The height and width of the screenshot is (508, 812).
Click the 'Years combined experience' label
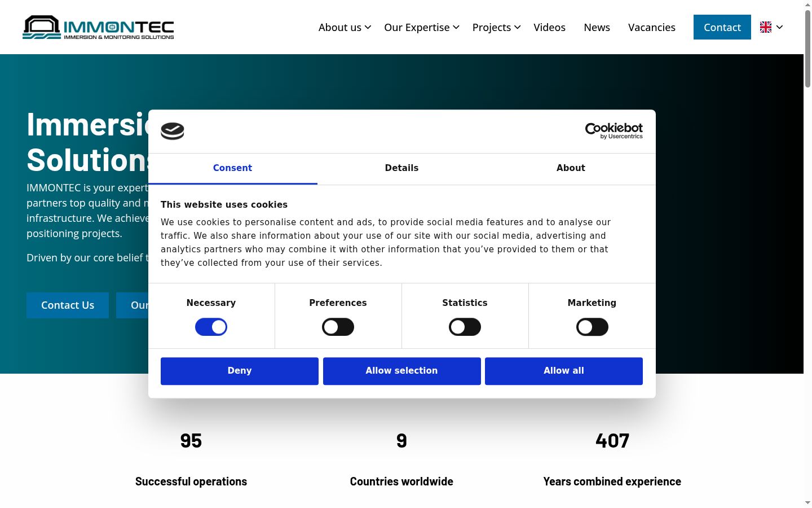pyautogui.click(x=612, y=481)
